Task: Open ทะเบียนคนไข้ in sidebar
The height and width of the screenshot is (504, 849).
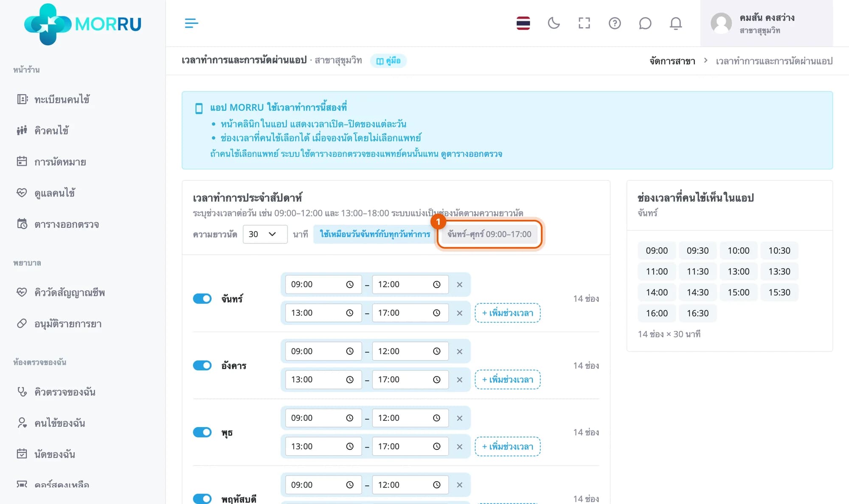Action: [62, 99]
